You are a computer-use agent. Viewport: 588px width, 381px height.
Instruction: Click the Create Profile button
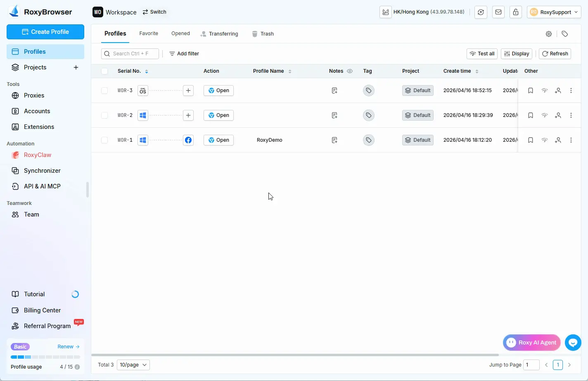pos(45,32)
